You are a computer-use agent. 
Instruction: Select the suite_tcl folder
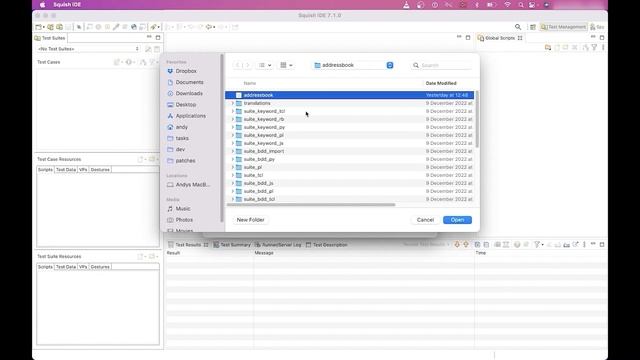tap(349, 175)
